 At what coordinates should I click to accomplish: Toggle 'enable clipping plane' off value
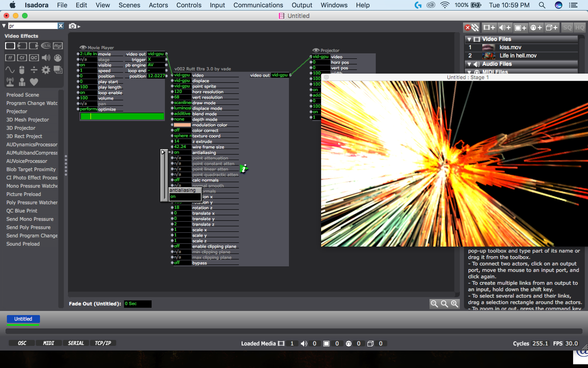pos(182,246)
